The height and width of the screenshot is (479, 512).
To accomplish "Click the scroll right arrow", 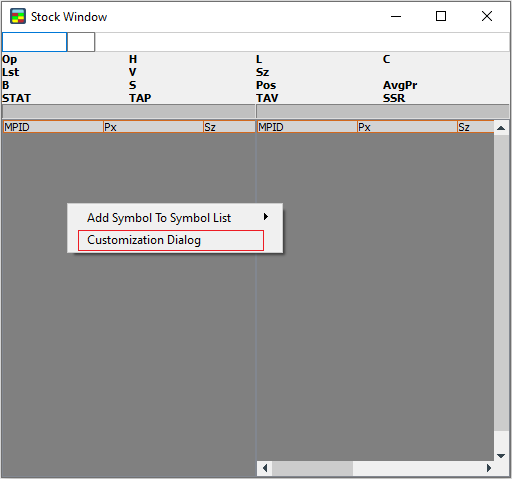I will click(488, 468).
